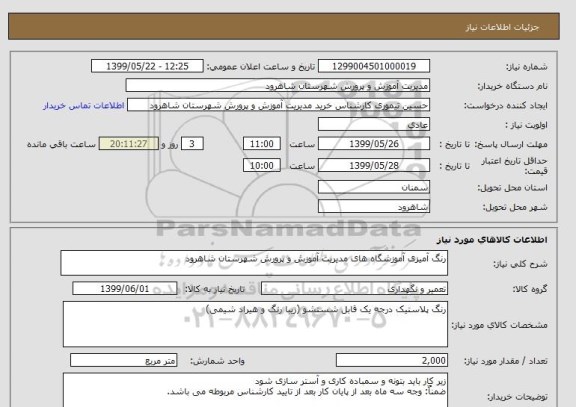Select the need number field 1299004501000019
This screenshot has height=407, width=576.
[x=374, y=66]
